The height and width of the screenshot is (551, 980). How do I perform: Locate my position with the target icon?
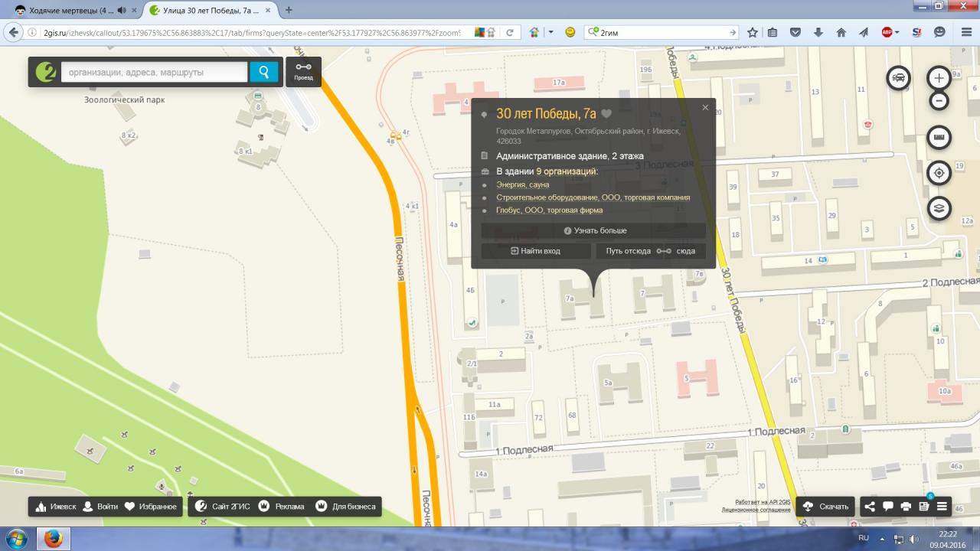click(x=939, y=172)
